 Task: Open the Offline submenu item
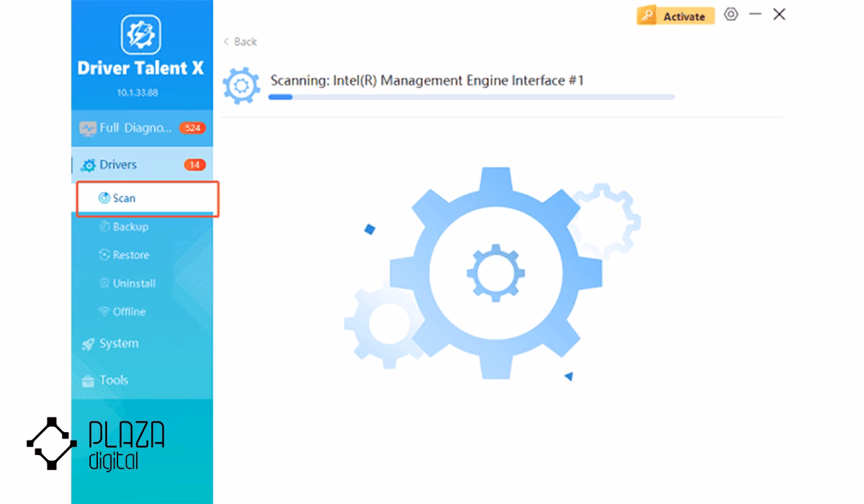[122, 312]
